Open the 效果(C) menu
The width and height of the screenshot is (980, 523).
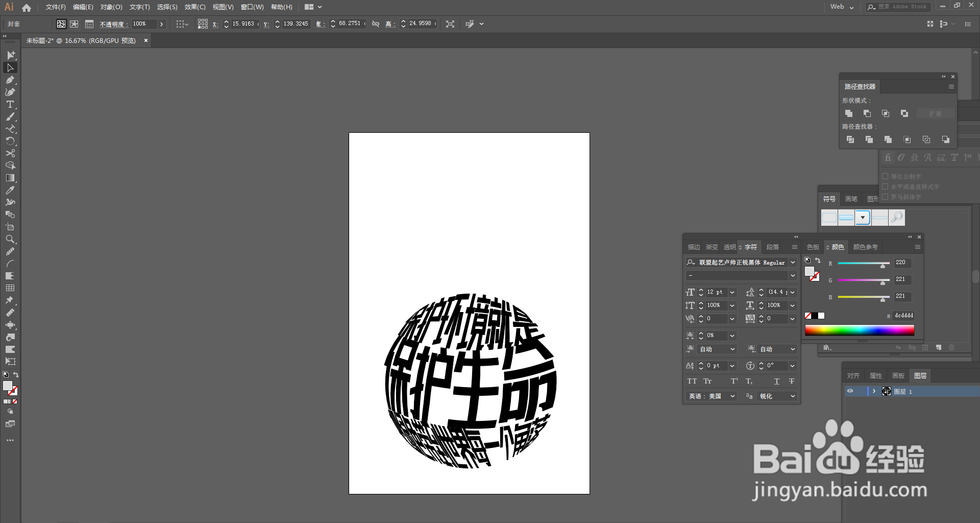[195, 7]
